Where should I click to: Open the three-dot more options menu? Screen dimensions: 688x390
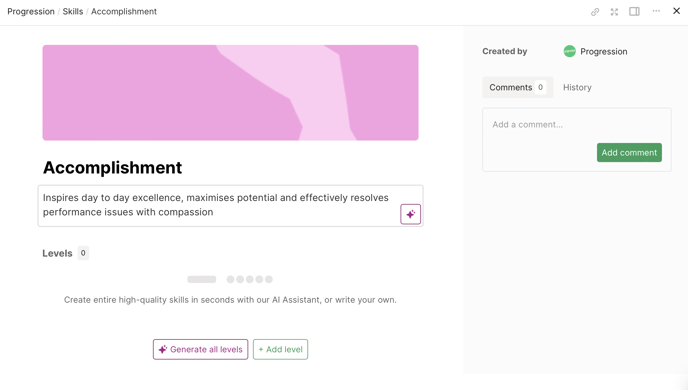(656, 11)
